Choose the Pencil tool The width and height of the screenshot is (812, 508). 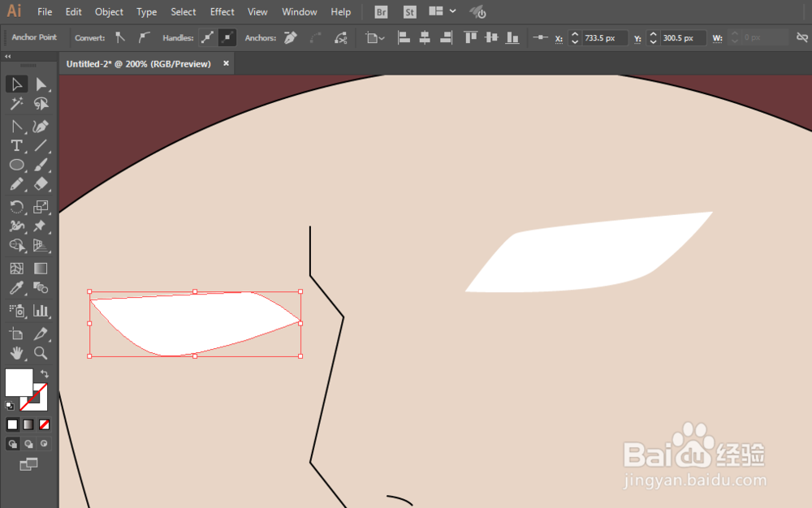pyautogui.click(x=16, y=184)
